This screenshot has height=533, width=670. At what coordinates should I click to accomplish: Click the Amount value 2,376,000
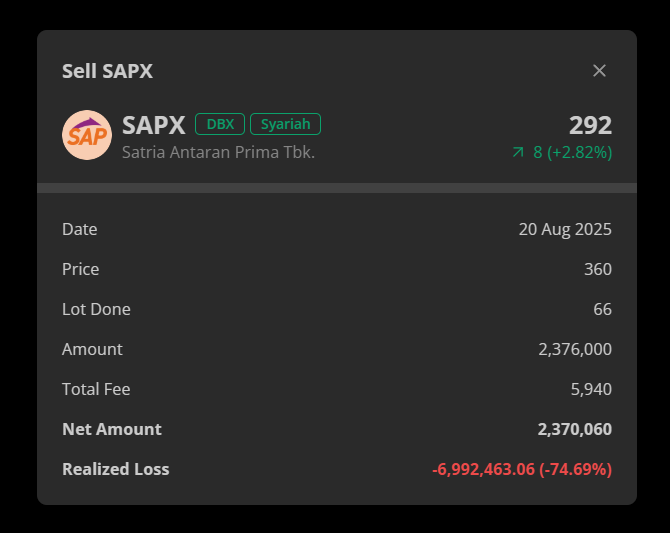pyautogui.click(x=575, y=349)
